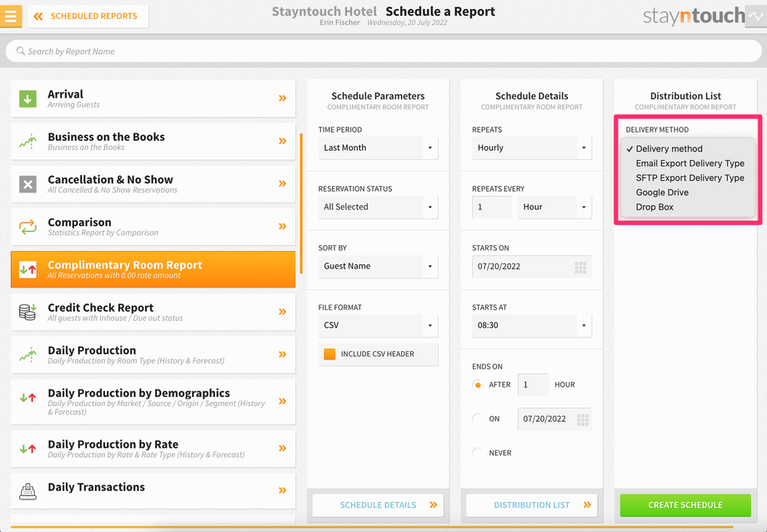
Task: Open calendar picker for Ends On date
Action: 583,419
